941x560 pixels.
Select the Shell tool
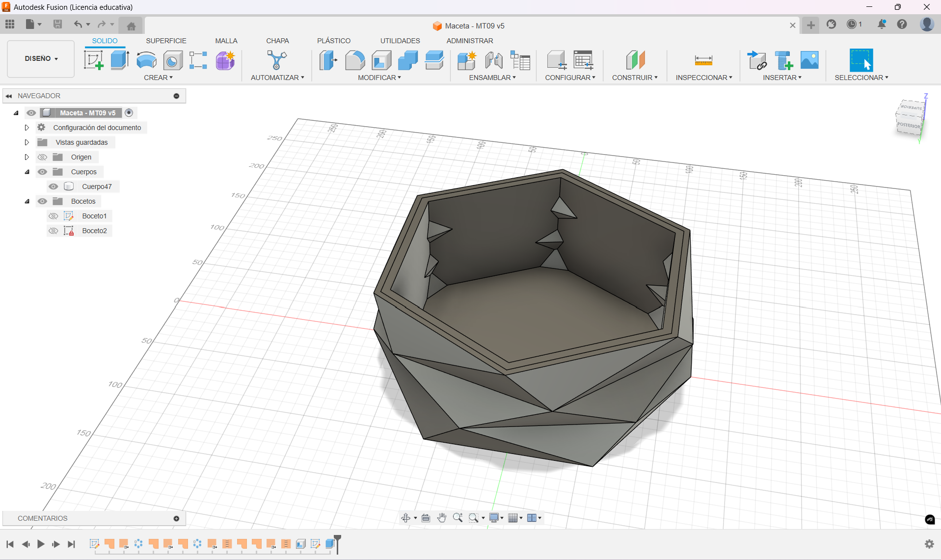381,60
